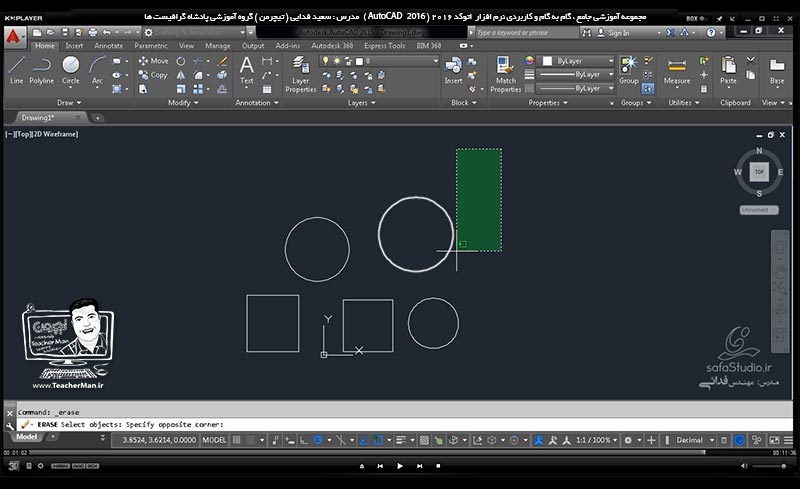Insert a Table from Annotation panel

pyautogui.click(x=267, y=89)
